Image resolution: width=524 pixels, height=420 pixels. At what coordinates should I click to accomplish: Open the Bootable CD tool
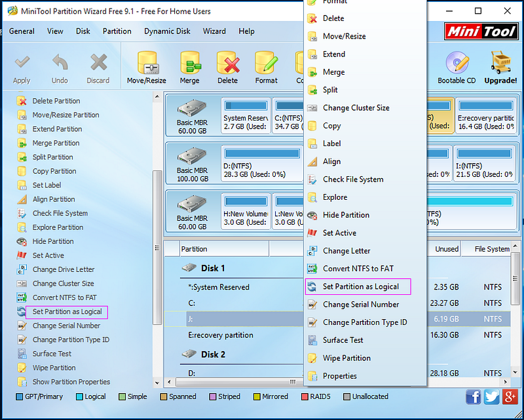tap(457, 68)
